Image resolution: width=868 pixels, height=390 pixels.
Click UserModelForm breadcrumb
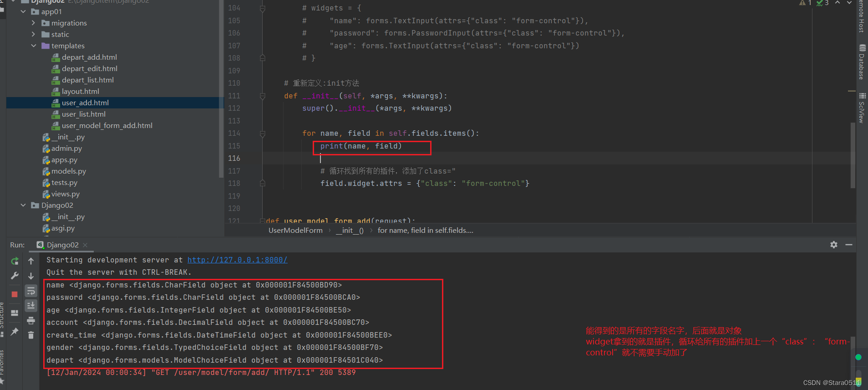pos(295,230)
